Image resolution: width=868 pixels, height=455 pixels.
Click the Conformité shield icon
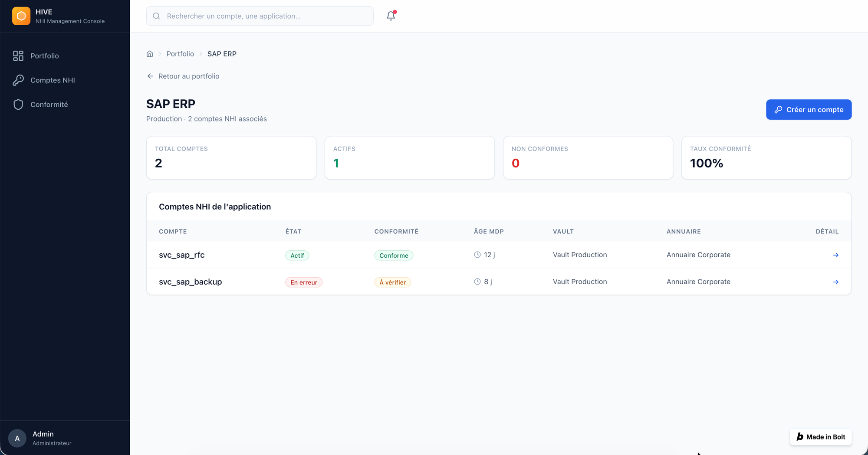click(18, 105)
